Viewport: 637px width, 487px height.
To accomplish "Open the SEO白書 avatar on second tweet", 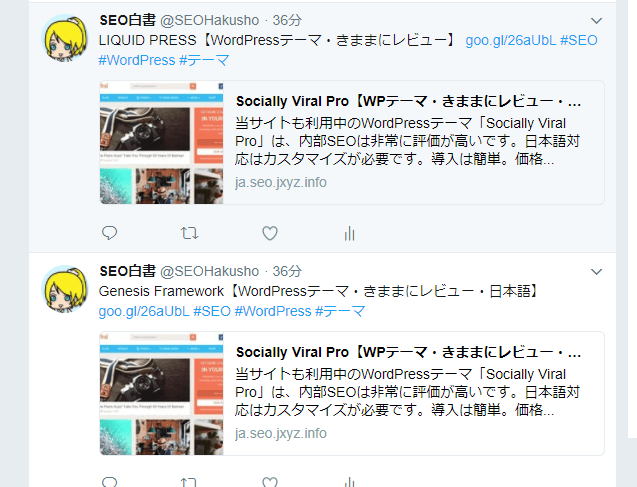I will (65, 289).
